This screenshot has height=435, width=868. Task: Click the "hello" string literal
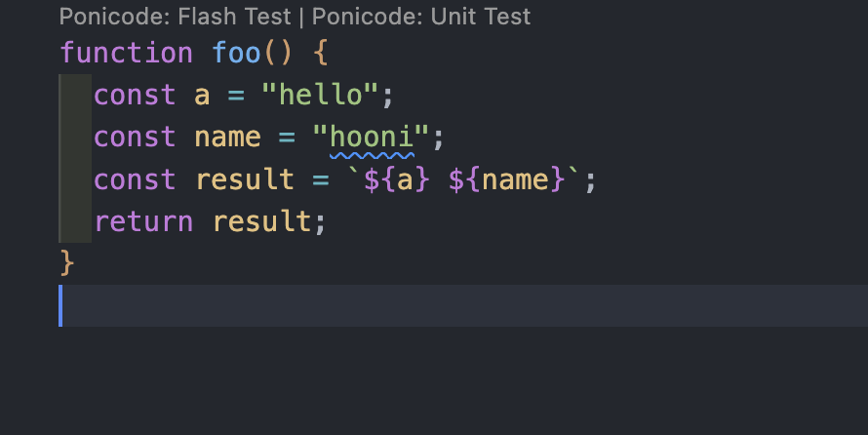click(x=320, y=96)
